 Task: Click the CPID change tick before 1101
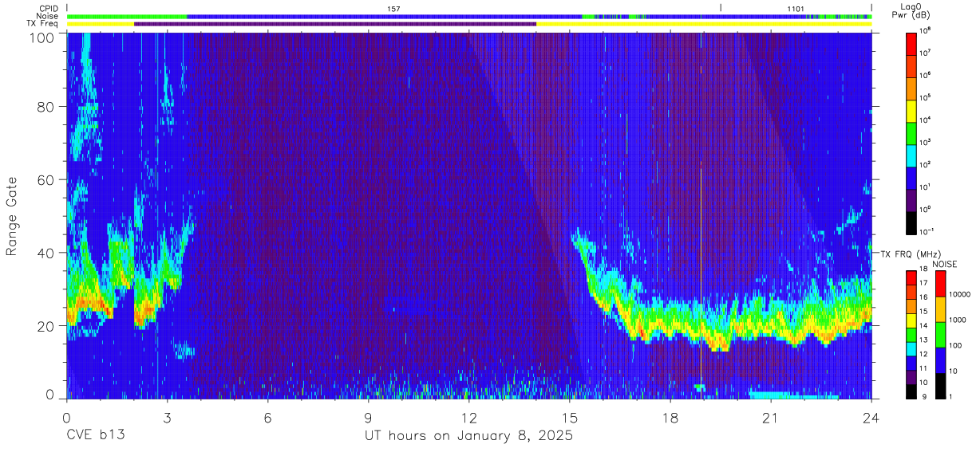click(x=721, y=8)
